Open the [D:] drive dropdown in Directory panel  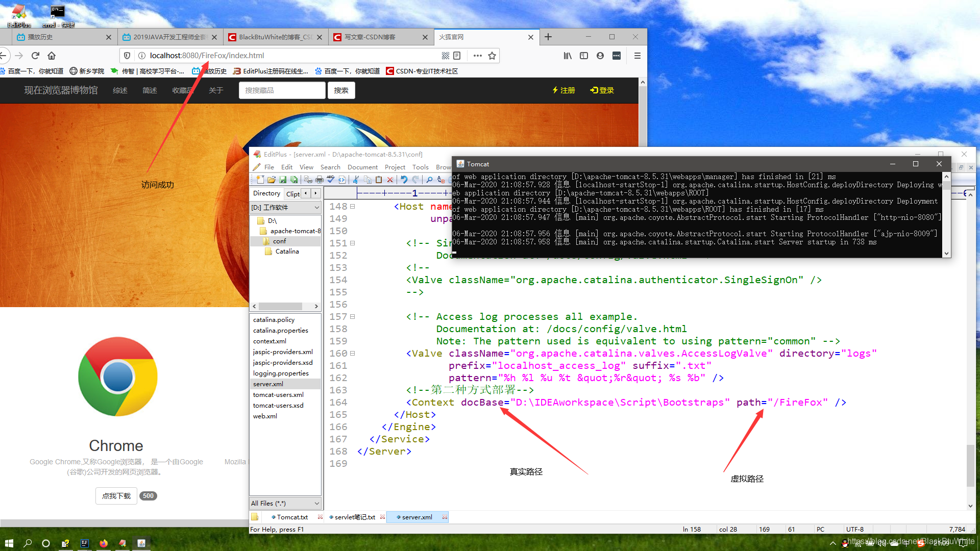[x=285, y=207]
